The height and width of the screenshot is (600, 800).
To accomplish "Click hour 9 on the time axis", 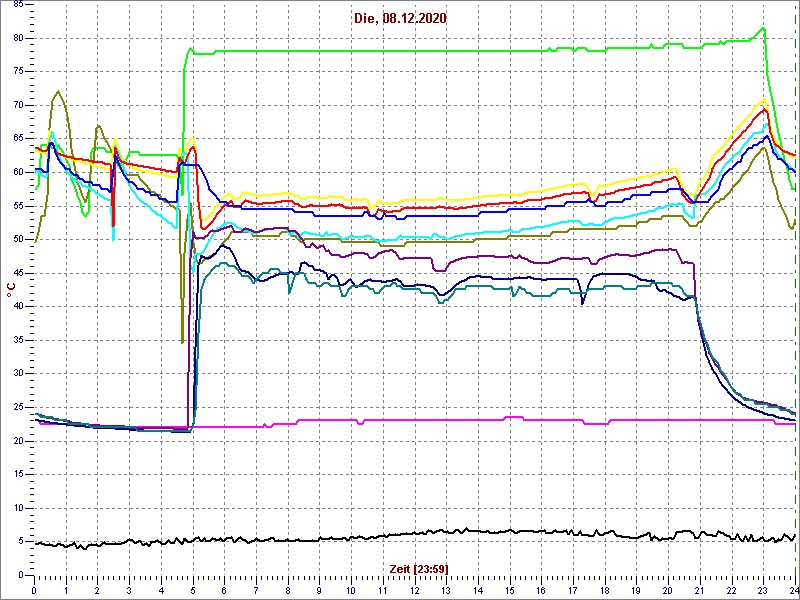I will pyautogui.click(x=319, y=589).
